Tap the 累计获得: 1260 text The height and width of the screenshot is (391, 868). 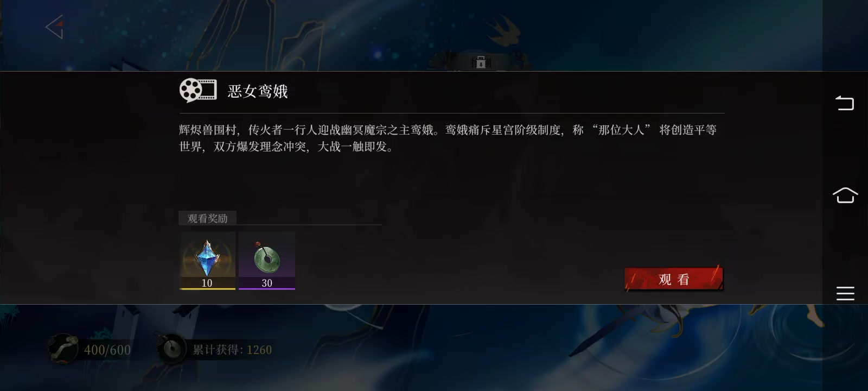232,350
